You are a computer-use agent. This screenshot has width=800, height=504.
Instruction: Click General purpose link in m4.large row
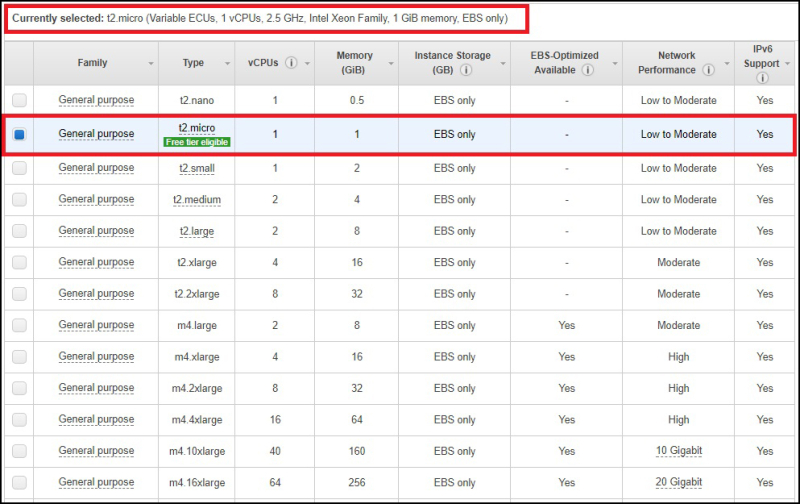click(96, 325)
